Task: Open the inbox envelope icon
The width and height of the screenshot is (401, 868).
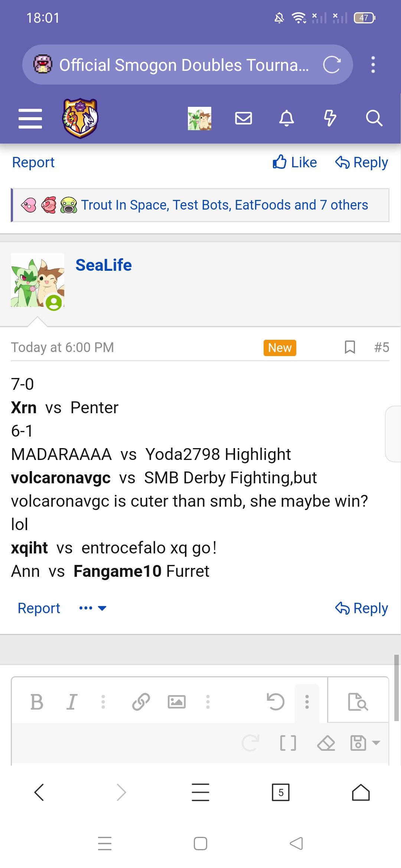Action: coord(244,118)
